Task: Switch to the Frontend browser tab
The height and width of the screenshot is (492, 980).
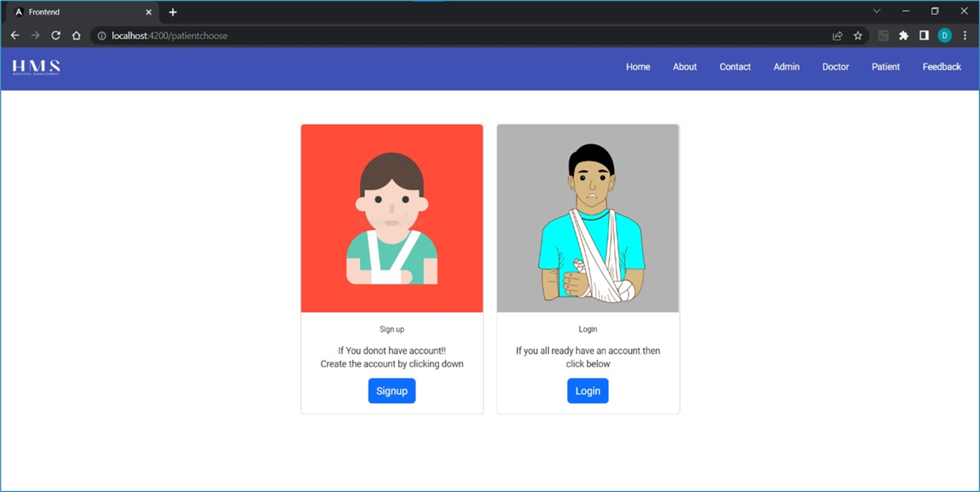Action: pyautogui.click(x=78, y=11)
